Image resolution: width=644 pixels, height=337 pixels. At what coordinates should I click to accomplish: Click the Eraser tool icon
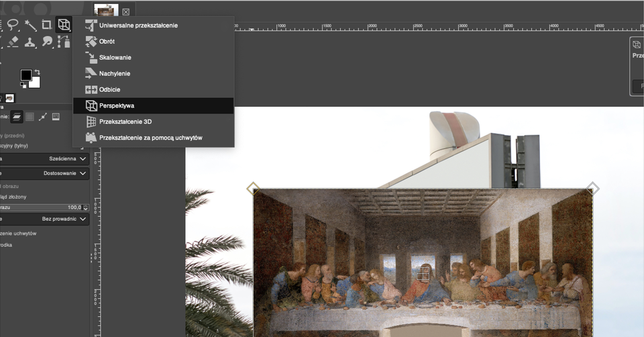click(x=13, y=42)
